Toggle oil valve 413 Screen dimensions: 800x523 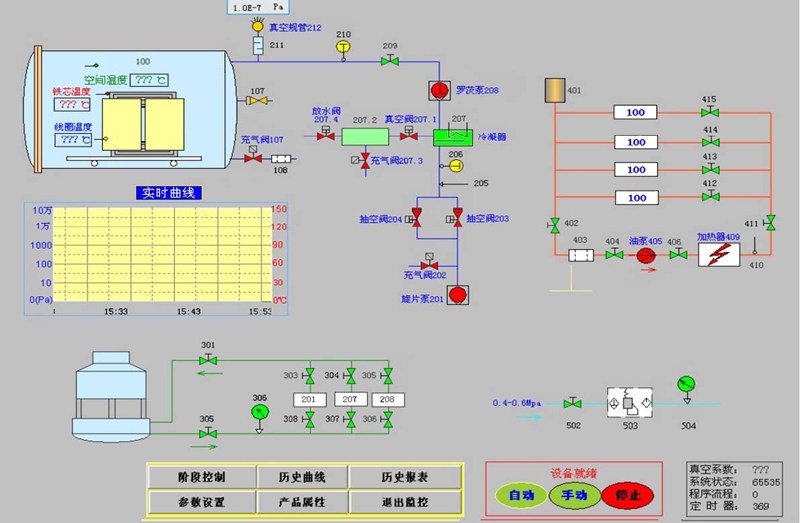coord(710,169)
